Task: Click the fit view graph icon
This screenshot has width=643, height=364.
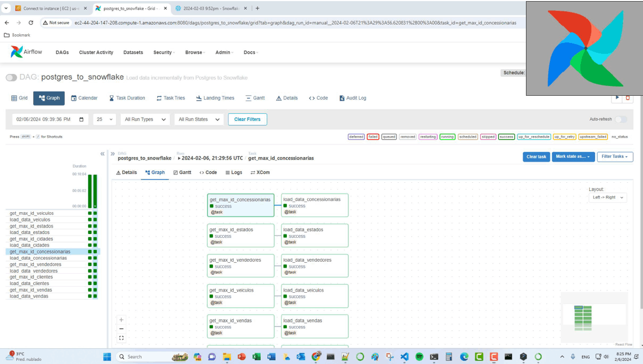Action: 121,338
